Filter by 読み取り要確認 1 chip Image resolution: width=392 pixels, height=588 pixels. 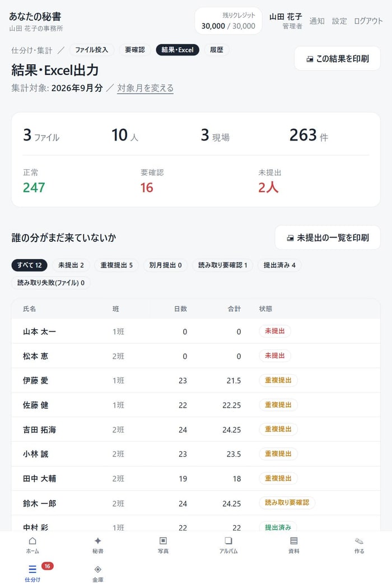[x=222, y=265]
